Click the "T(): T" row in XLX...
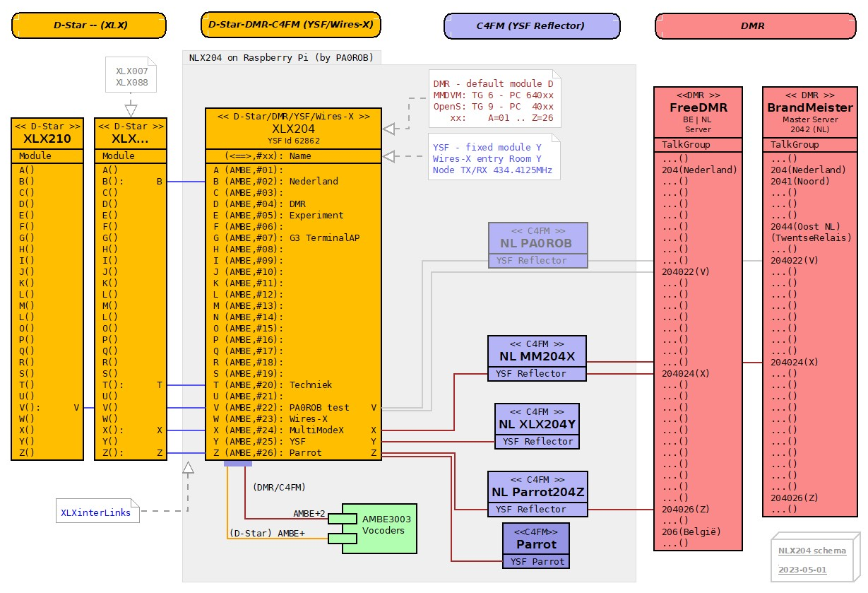This screenshot has width=868, height=593. (x=131, y=384)
